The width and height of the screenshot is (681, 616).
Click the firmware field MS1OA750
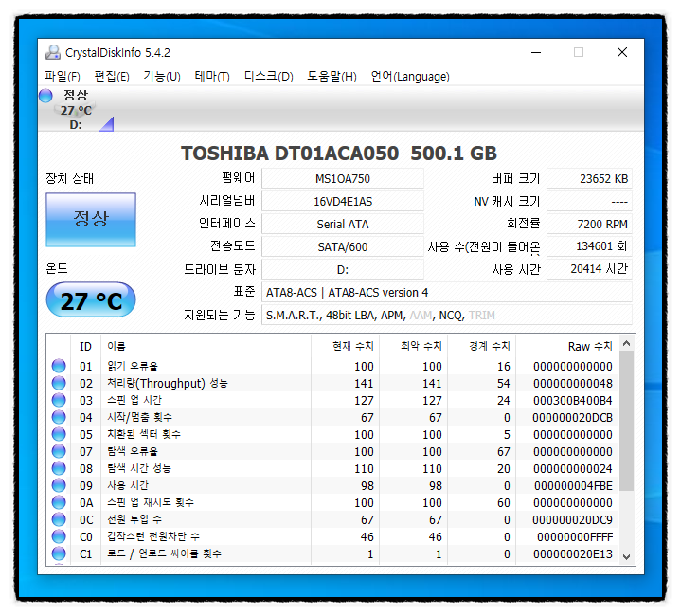343,178
